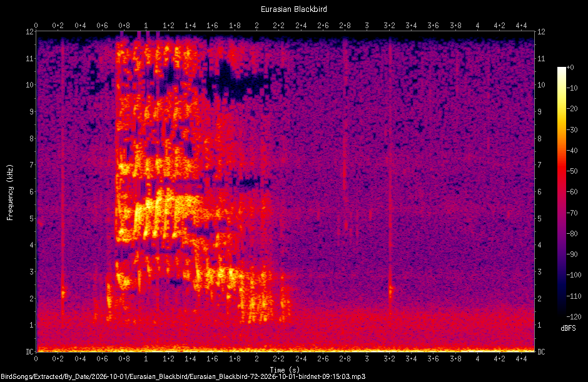Click the '-120' color scale value
This screenshot has height=382, width=588.
574,317
